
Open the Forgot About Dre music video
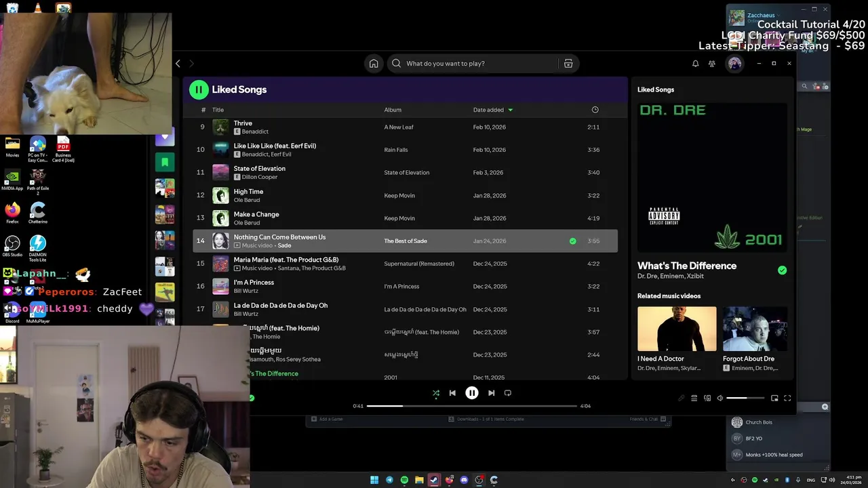[755, 329]
